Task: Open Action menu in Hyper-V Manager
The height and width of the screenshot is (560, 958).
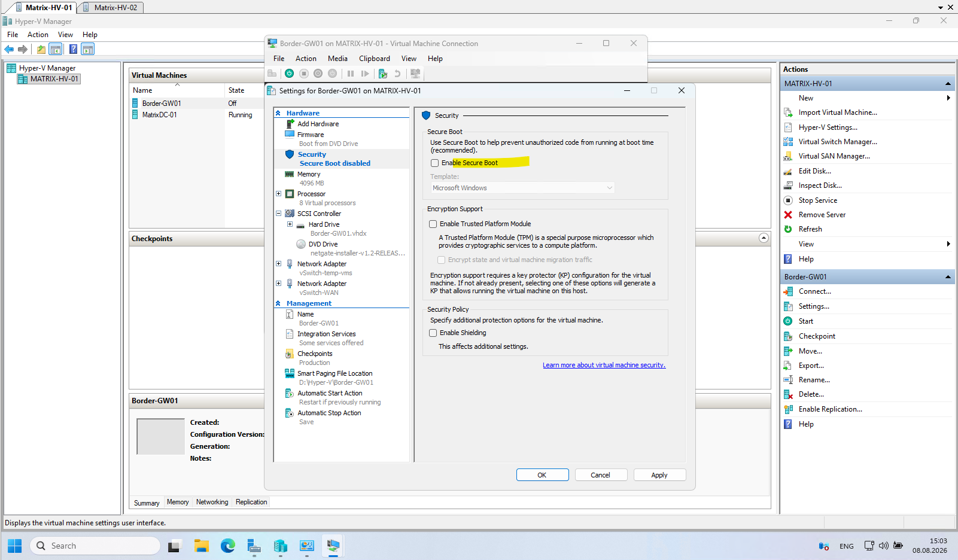Action: 38,35
